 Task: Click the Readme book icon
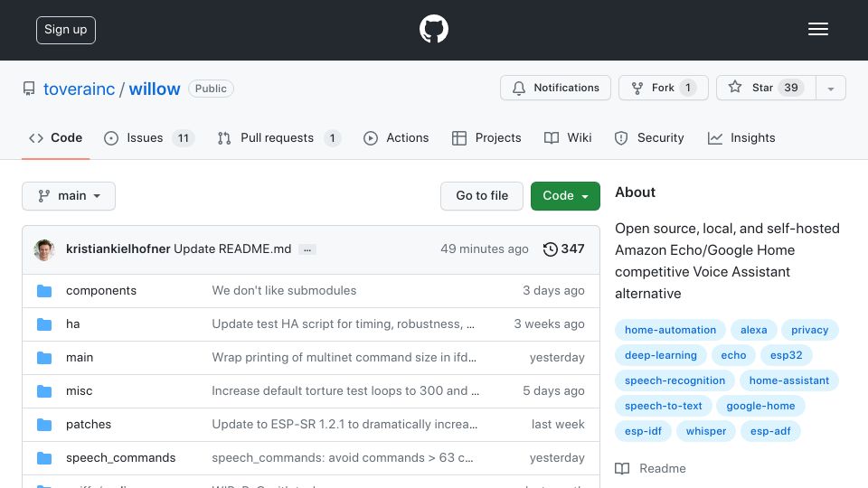tap(622, 469)
